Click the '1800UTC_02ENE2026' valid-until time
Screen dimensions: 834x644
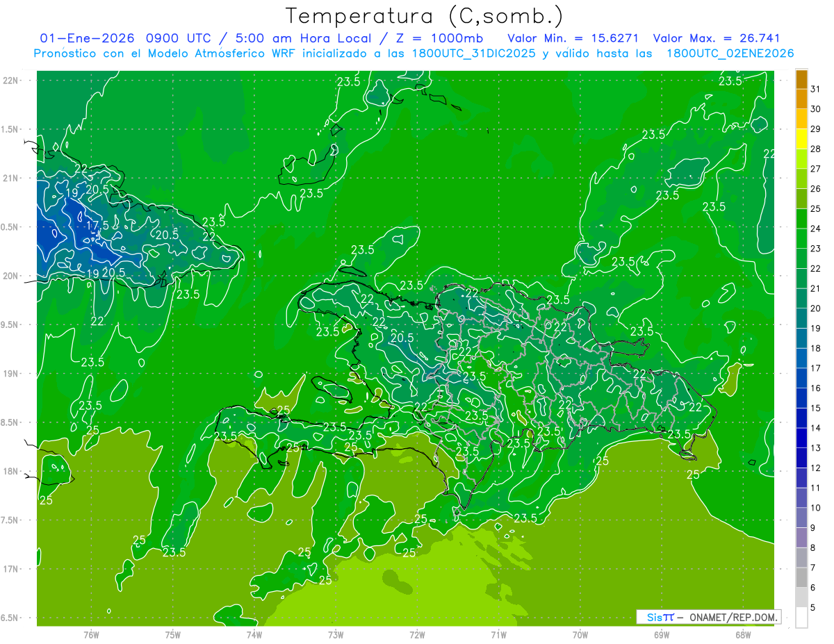pos(730,53)
